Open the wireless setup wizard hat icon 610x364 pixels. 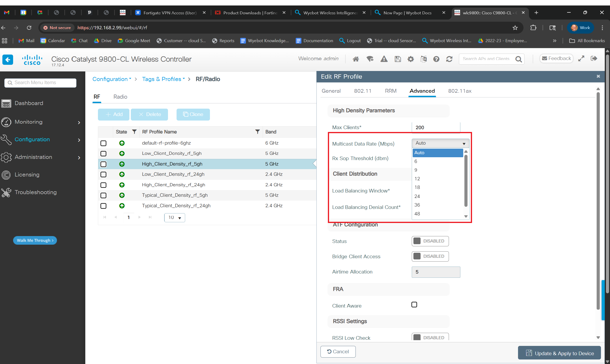coord(370,59)
